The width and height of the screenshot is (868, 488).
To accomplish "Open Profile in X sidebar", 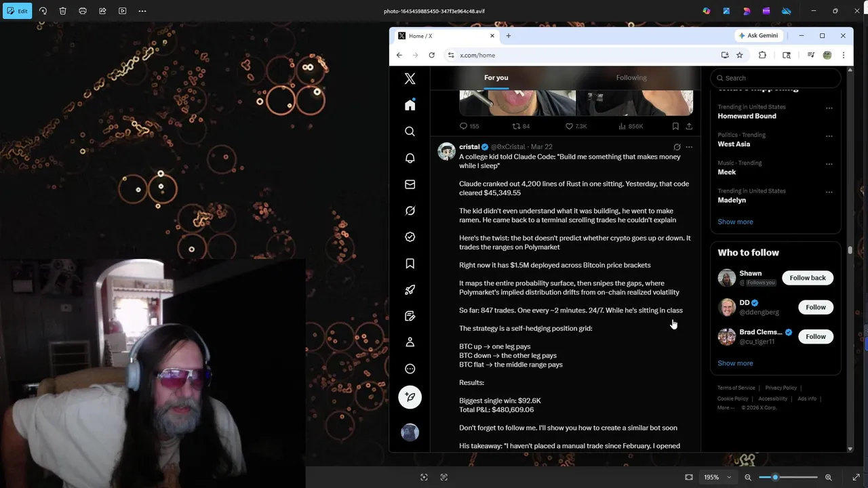I will pyautogui.click(x=410, y=342).
